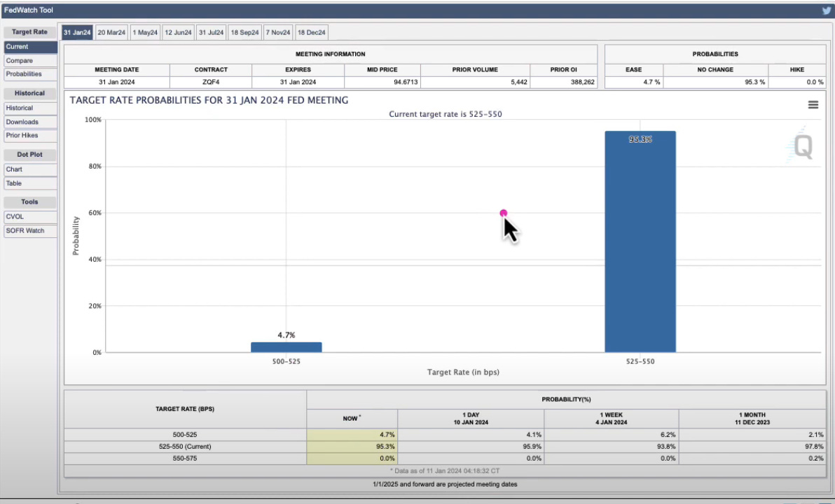The height and width of the screenshot is (504, 835).
Task: Open the Prior Hikes view
Action: [30, 135]
